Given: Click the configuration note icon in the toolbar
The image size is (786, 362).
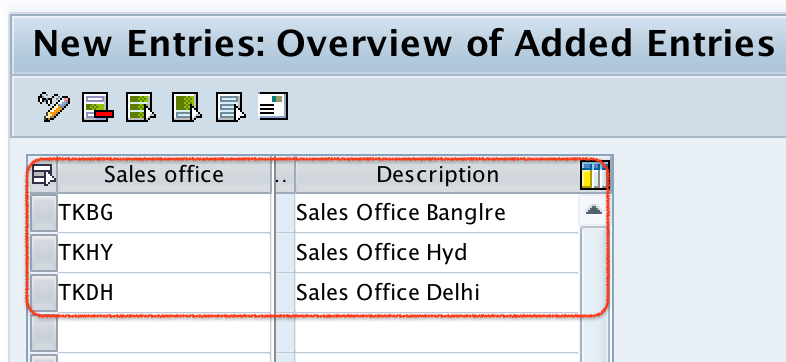Looking at the screenshot, I should [x=273, y=106].
